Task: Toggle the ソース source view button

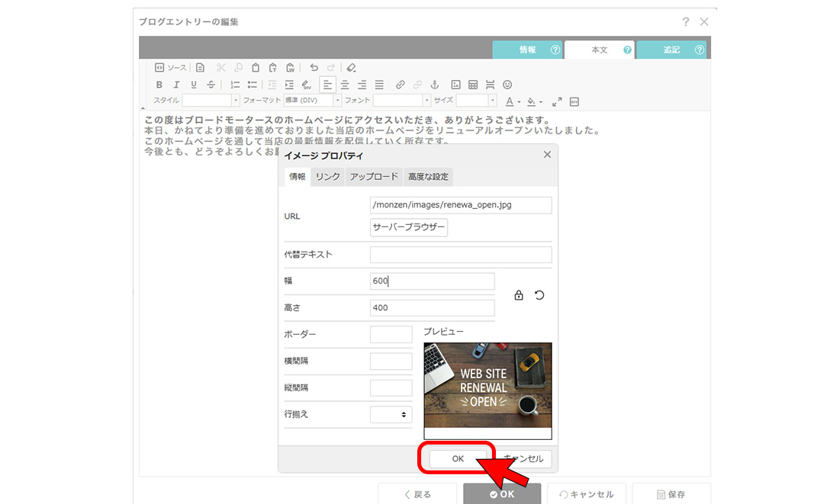Action: (x=171, y=68)
